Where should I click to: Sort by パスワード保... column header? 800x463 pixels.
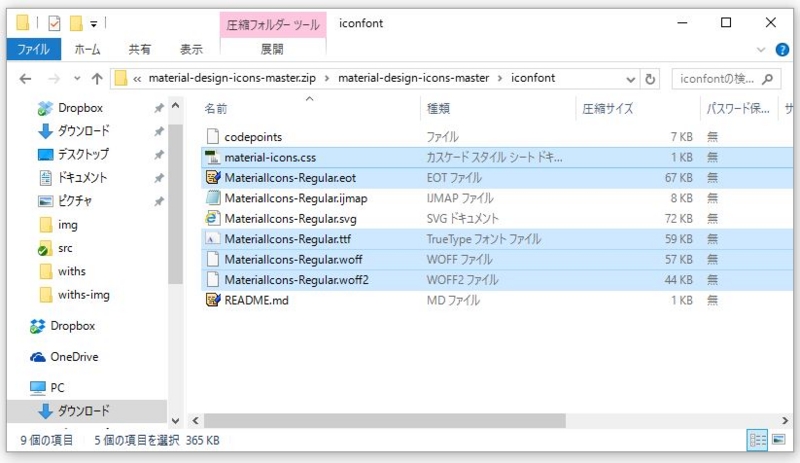738,108
